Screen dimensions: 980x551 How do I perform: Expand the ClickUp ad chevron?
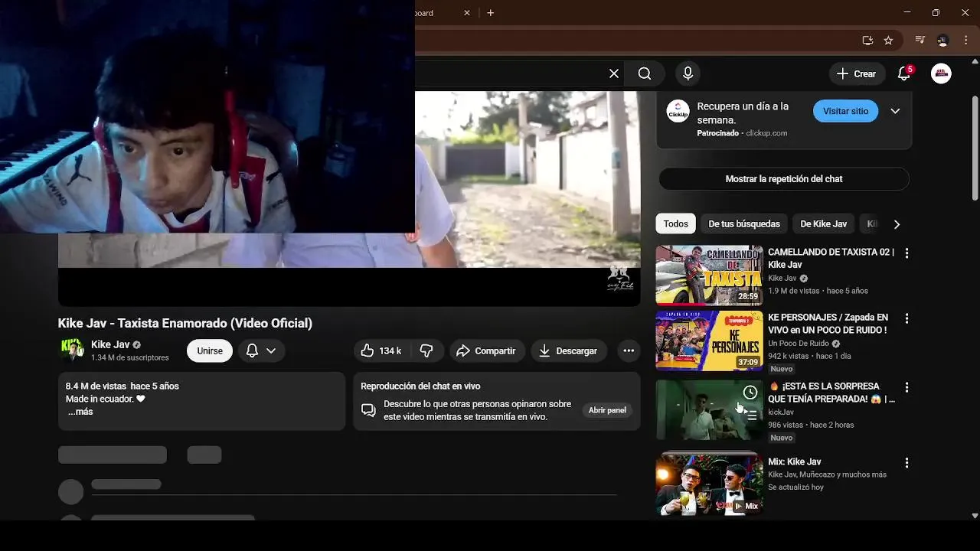click(x=895, y=111)
